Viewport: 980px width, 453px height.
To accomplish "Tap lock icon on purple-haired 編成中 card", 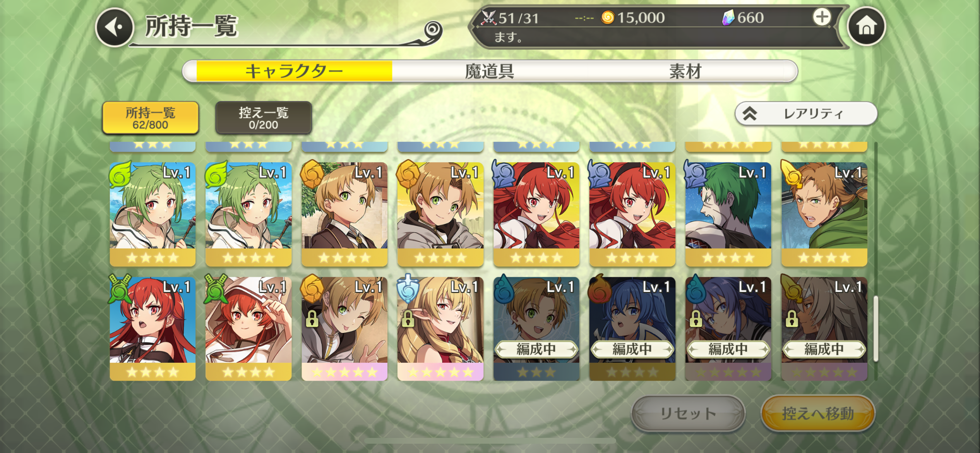I will click(696, 319).
